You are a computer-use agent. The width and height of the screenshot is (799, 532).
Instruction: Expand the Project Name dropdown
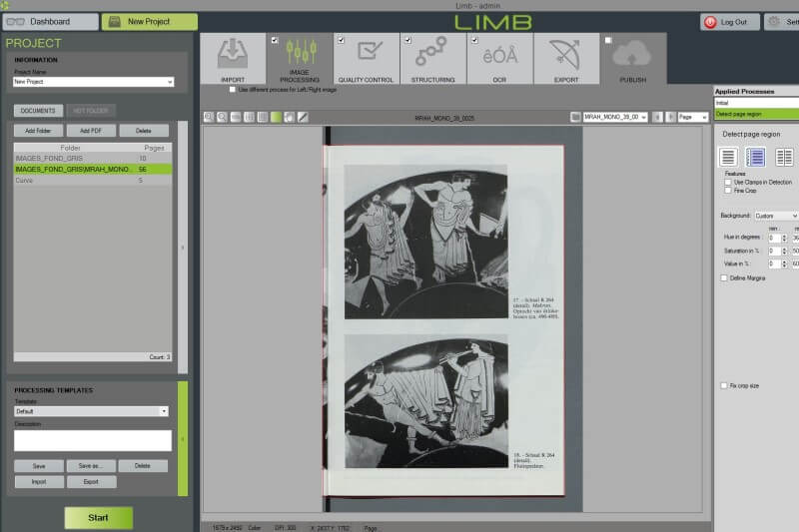click(x=93, y=82)
